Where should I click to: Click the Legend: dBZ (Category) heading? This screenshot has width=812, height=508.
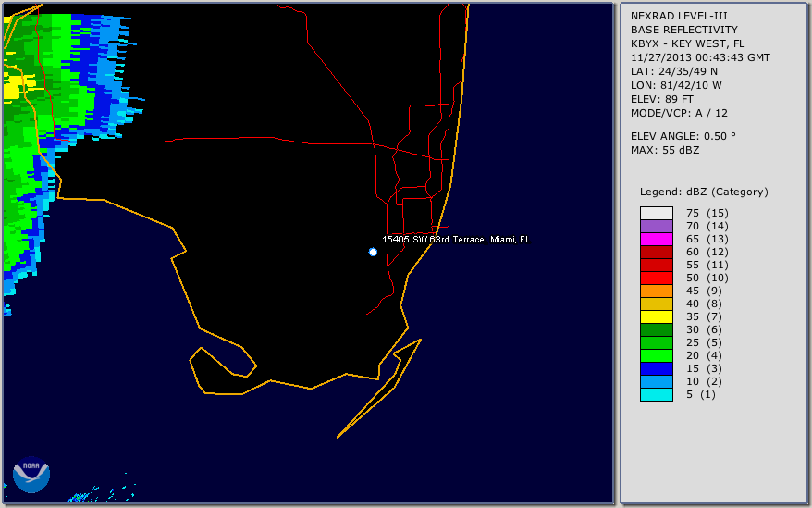click(704, 192)
